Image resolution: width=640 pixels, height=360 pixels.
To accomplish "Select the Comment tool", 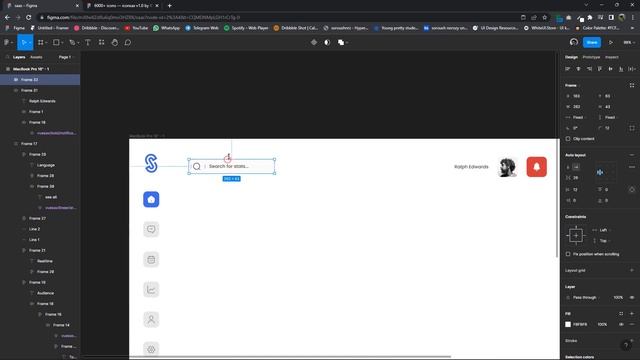I will click(x=128, y=42).
